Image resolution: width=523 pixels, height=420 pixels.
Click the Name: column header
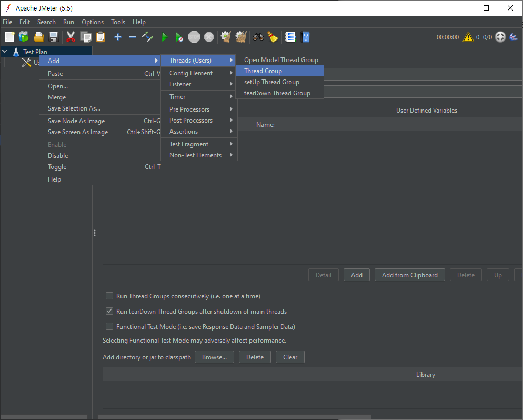[x=265, y=124]
